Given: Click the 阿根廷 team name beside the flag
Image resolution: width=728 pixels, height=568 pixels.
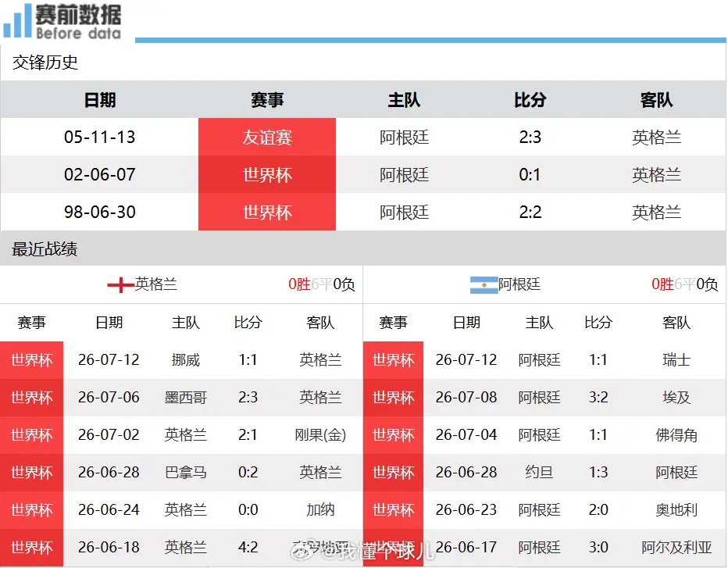Looking at the screenshot, I should click(519, 284).
